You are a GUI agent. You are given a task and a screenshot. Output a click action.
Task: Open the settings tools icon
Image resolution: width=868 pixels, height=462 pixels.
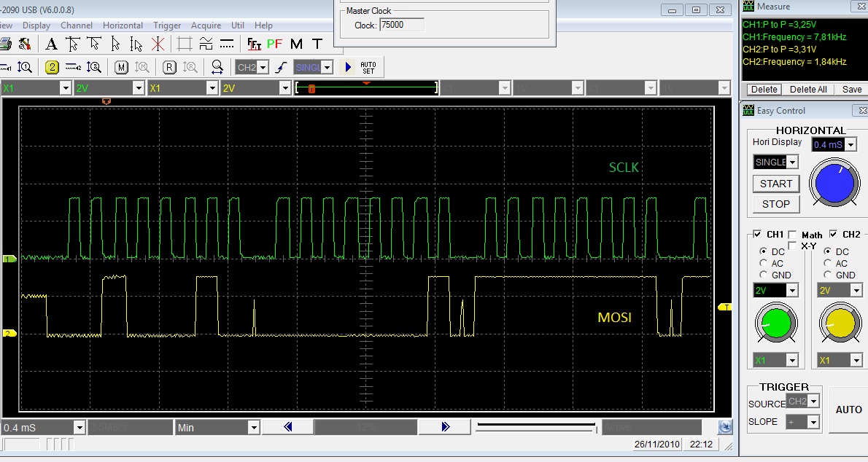pyautogui.click(x=24, y=44)
